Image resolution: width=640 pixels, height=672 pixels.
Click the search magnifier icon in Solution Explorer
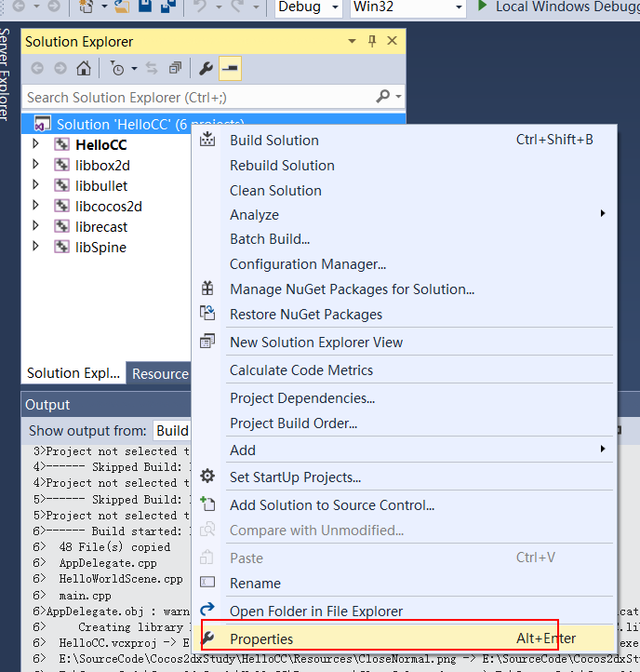point(382,97)
